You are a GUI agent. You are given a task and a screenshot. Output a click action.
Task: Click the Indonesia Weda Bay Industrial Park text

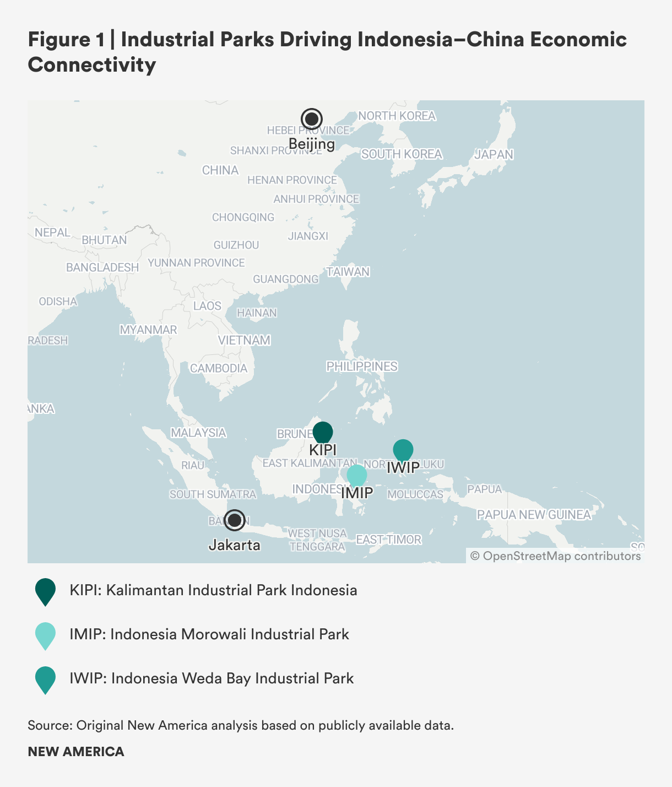click(x=212, y=678)
